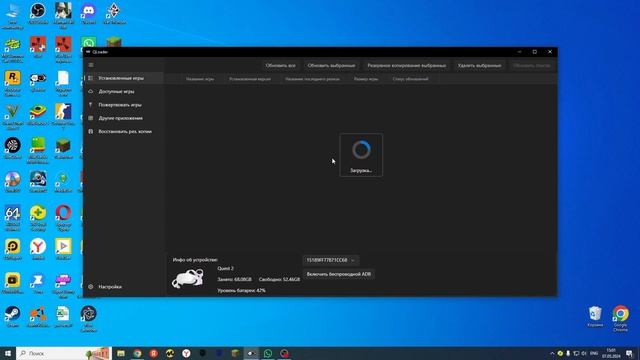
Task: Select the 360 Total Security desktop icon
Action: coord(38,218)
